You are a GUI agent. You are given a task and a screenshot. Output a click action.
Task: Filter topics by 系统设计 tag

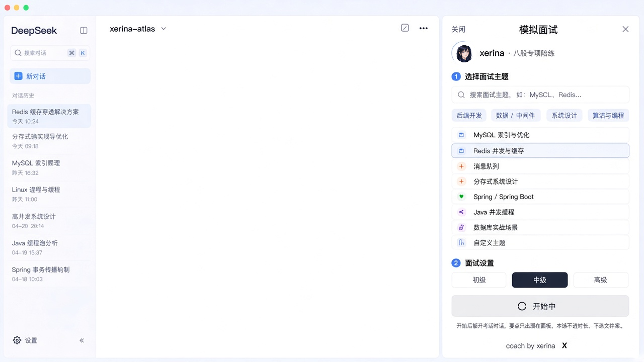pyautogui.click(x=565, y=115)
